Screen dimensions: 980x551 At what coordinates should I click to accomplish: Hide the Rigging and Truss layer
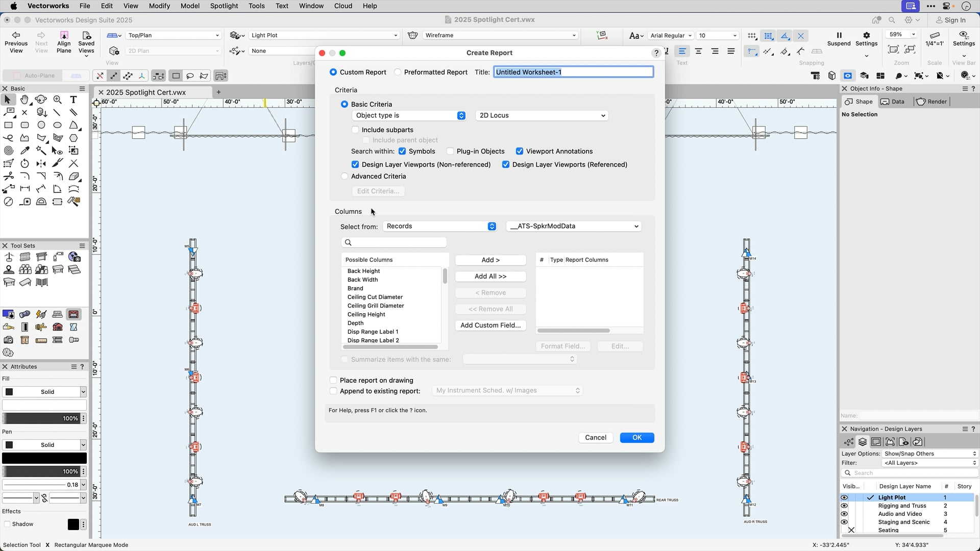click(845, 506)
